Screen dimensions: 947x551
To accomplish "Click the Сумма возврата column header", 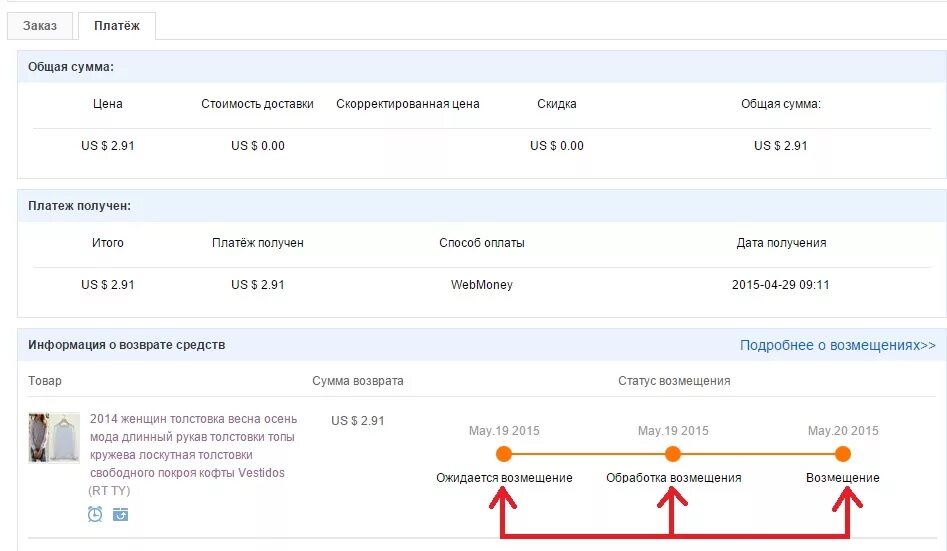I will (x=358, y=381).
